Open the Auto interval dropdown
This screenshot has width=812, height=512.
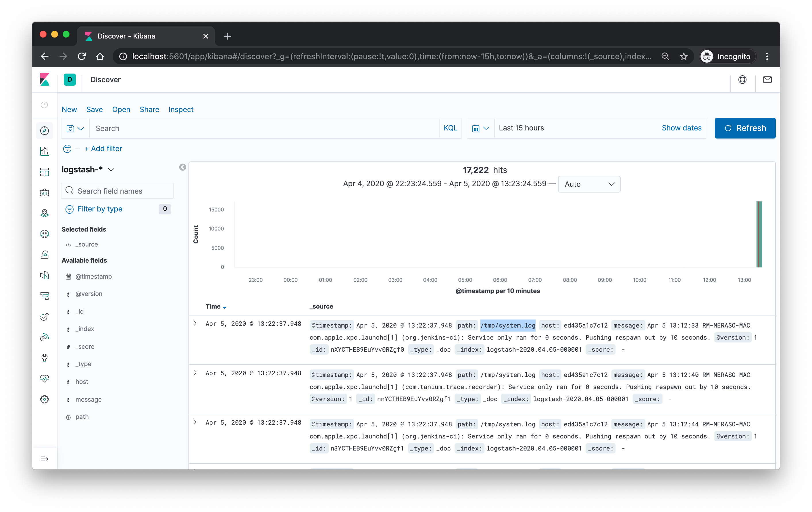point(589,184)
